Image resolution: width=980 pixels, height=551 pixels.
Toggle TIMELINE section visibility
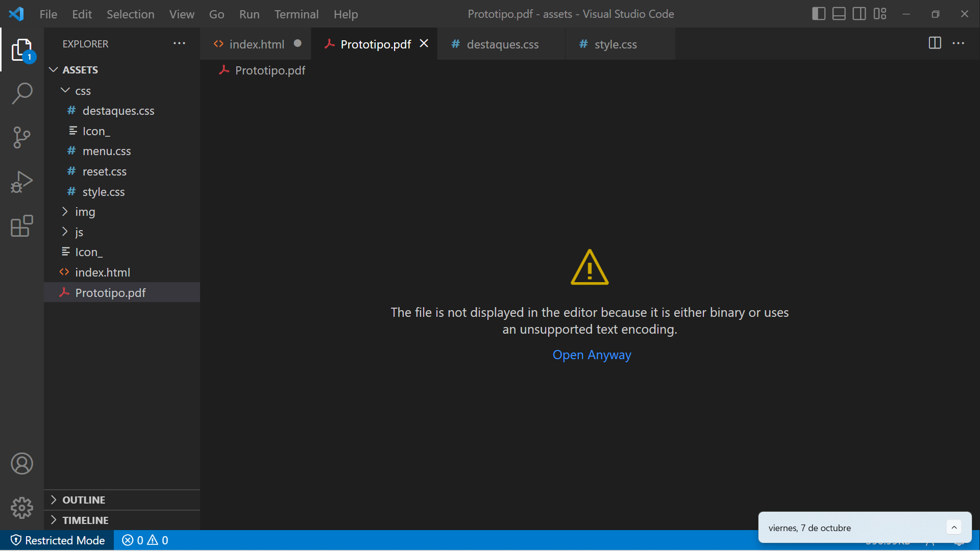[x=84, y=519]
